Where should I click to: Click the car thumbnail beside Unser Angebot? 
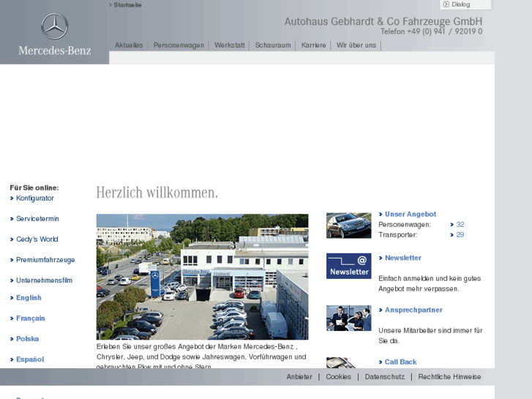349,225
